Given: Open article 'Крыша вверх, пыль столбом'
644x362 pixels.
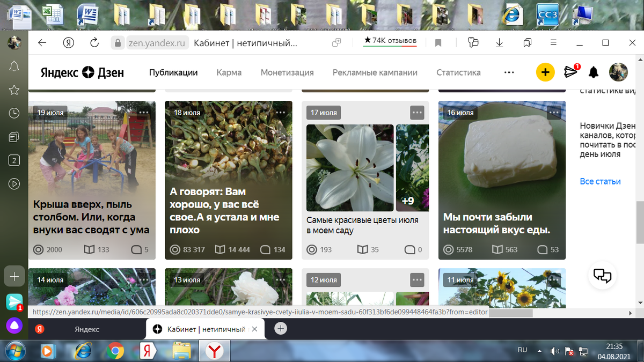Looking at the screenshot, I should point(91,217).
